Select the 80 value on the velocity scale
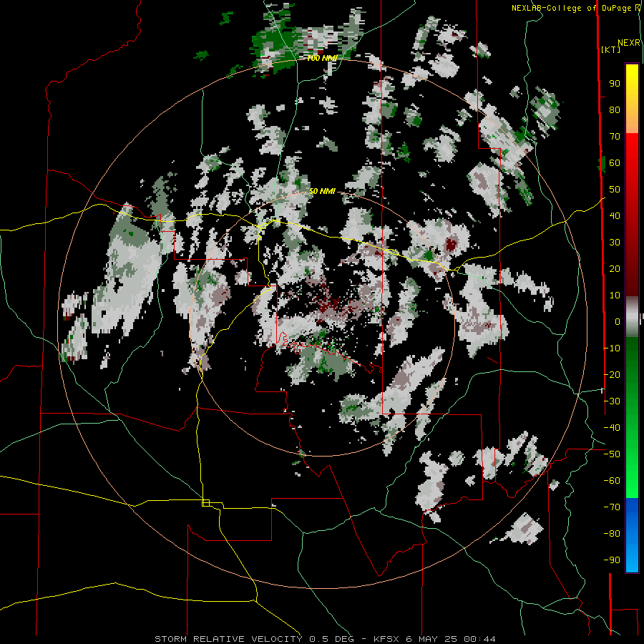 [615, 110]
